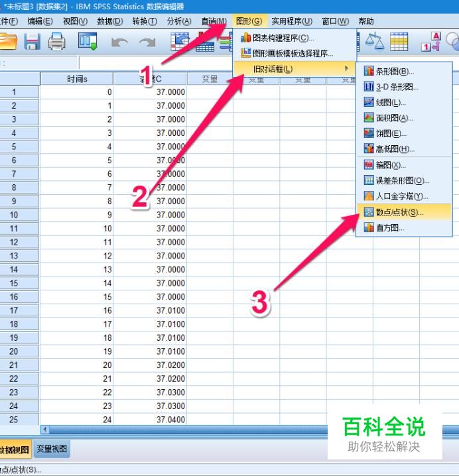This screenshot has height=476, width=459.
Task: Click the 条形图 icon in submenu
Action: [x=369, y=71]
